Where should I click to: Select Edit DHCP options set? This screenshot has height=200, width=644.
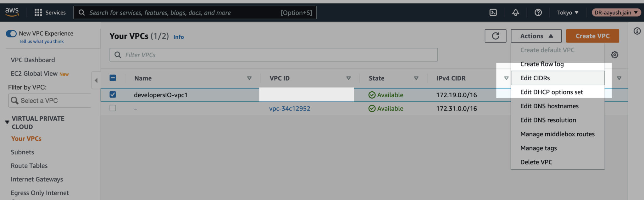click(x=552, y=92)
